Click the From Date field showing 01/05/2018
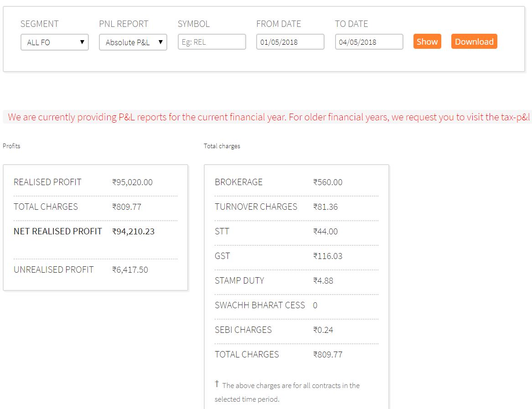The image size is (532, 409). (x=290, y=42)
